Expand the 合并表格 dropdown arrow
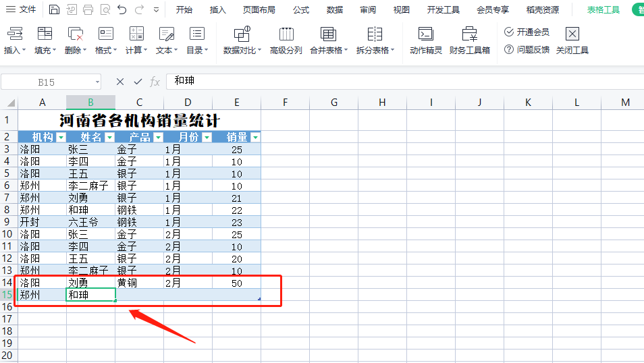 [x=346, y=50]
